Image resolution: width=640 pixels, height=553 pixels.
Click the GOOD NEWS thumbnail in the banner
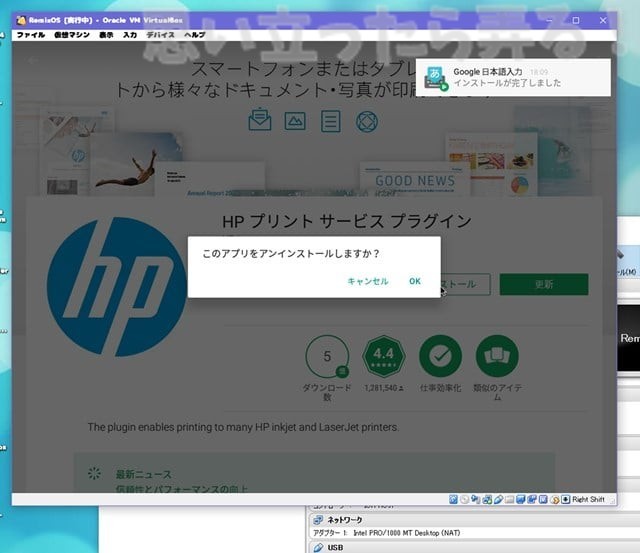(415, 180)
